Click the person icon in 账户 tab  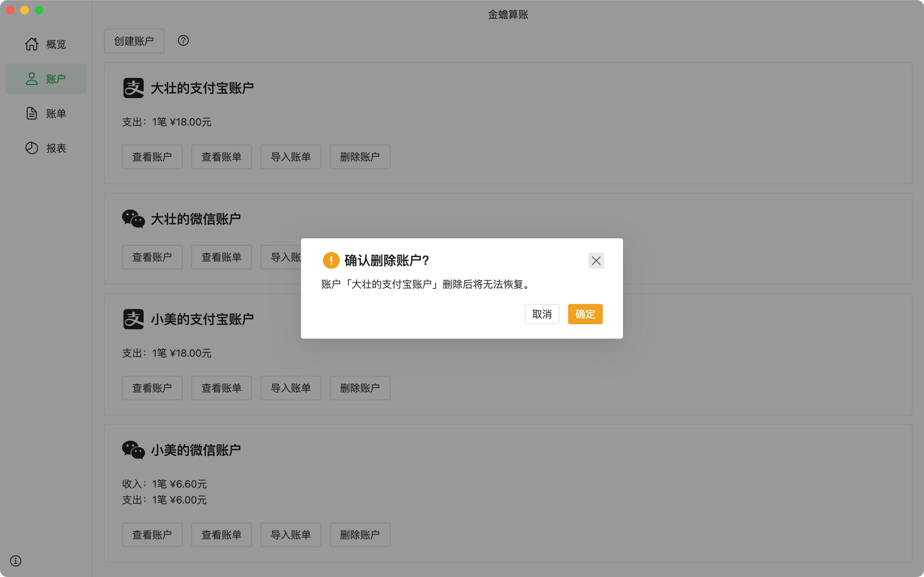[32, 79]
